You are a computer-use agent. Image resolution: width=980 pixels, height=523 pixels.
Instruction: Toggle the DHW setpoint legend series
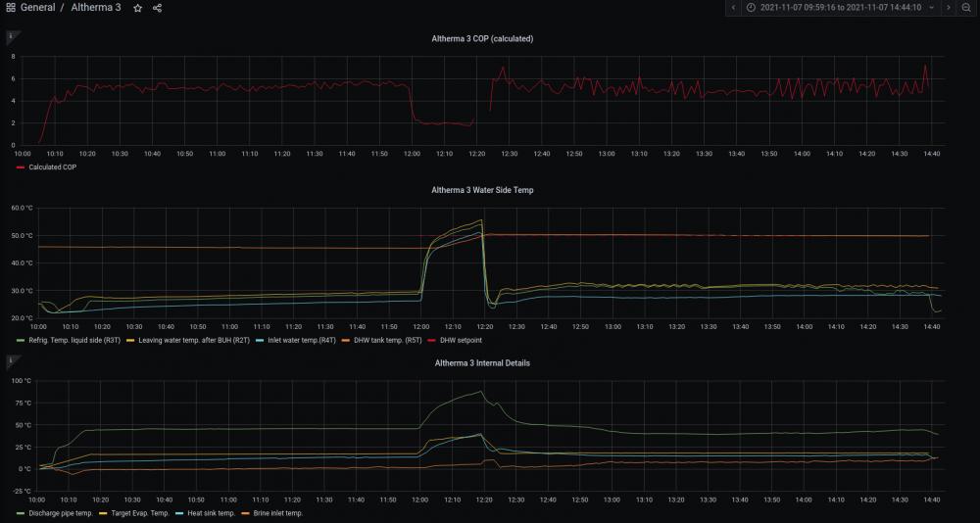462,341
